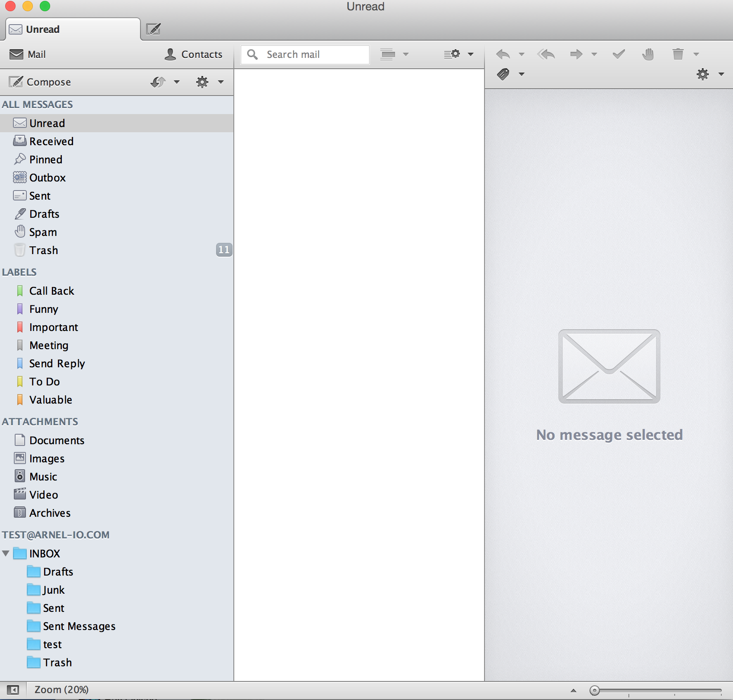Open the Trash folder under INBOX
Viewport: 733px width, 700px height.
[x=117, y=662]
